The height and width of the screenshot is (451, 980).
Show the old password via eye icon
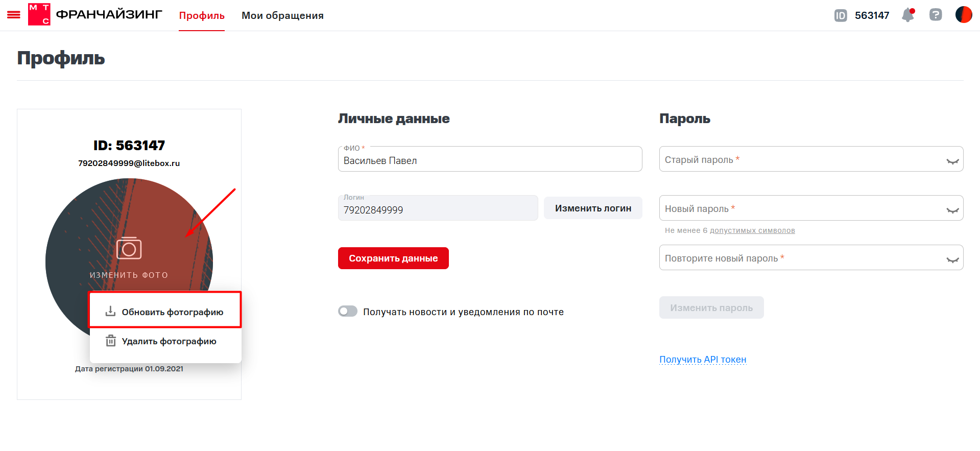(952, 161)
